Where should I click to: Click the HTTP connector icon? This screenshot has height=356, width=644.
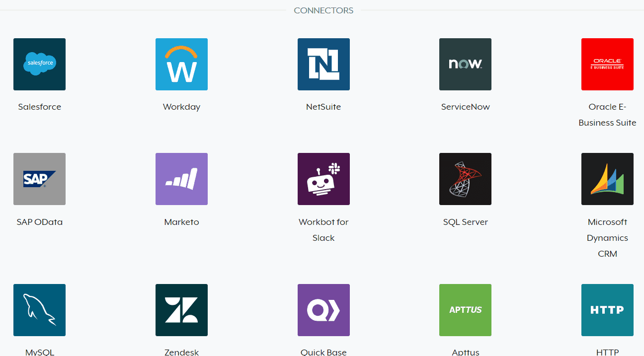(x=607, y=310)
